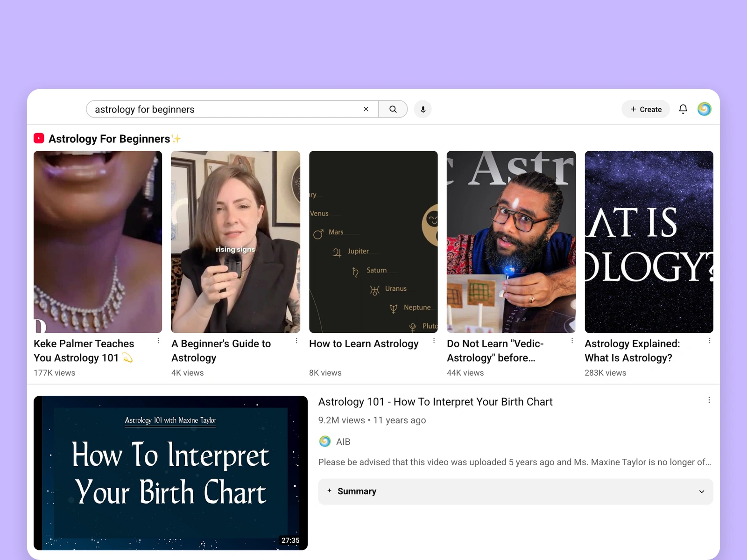
Task: Click the red Shorts icon beside the heading
Action: [39, 139]
